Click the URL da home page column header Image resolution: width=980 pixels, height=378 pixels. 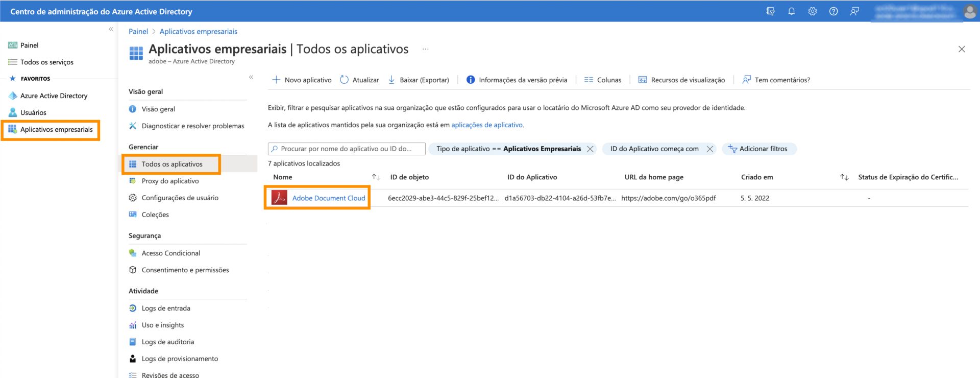[x=654, y=177]
